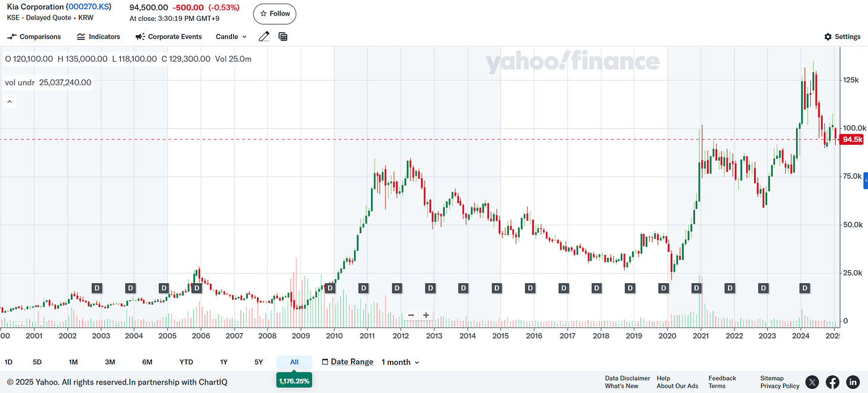
Task: Select the All range tab
Action: [294, 362]
